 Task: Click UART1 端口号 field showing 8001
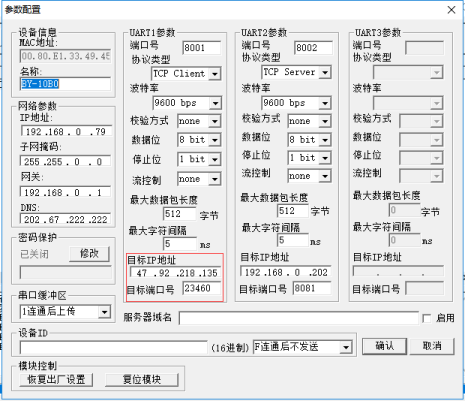point(202,48)
